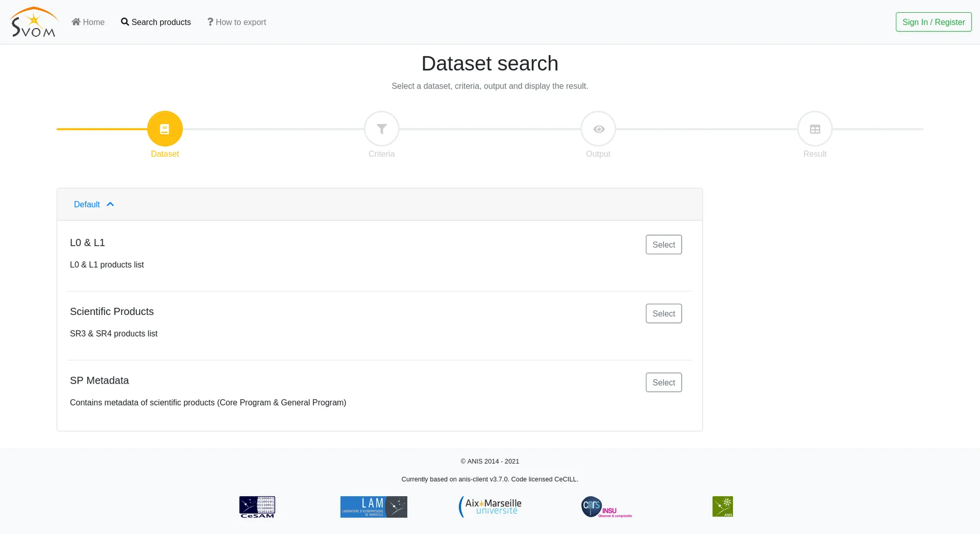Click the CeSAM logo in footer
This screenshot has height=534, width=980.
tap(257, 507)
